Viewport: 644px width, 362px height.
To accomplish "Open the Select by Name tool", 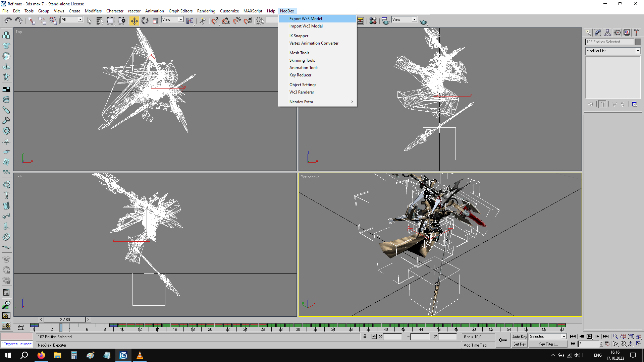I will [100, 21].
